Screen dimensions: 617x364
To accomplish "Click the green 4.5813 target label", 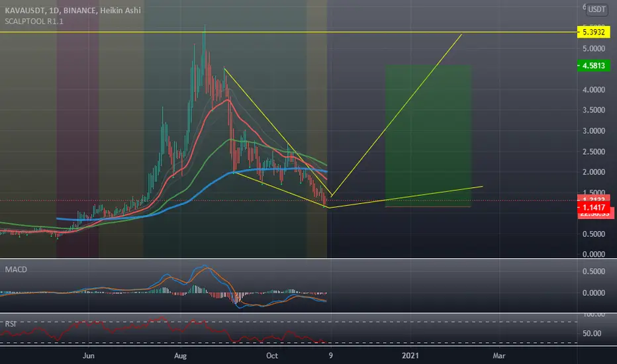I will (x=593, y=66).
